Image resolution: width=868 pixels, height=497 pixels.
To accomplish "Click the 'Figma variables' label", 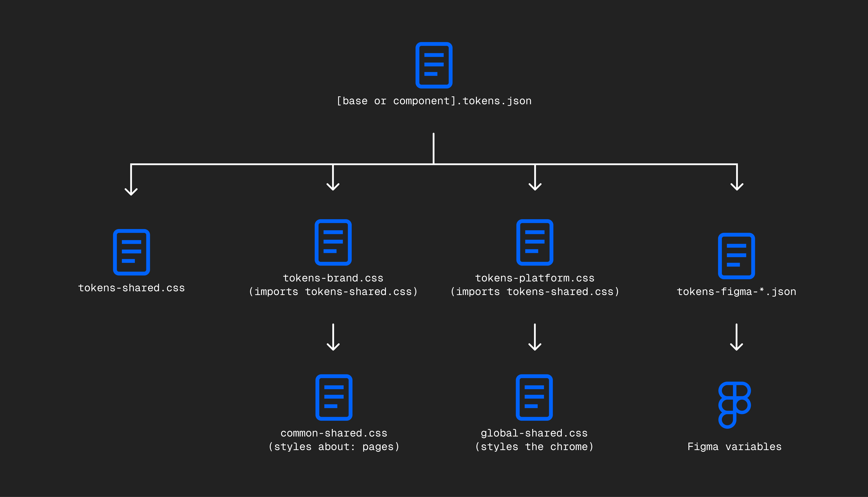I will point(734,447).
